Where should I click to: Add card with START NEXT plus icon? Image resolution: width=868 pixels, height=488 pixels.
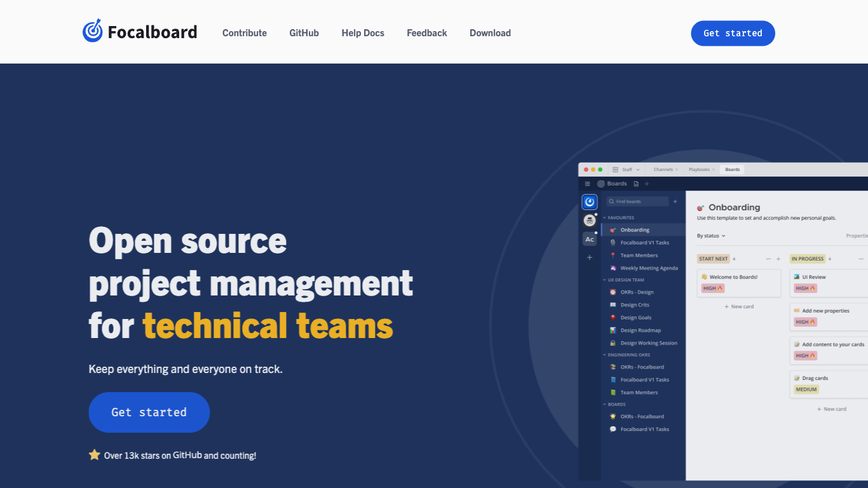pyautogui.click(x=778, y=259)
